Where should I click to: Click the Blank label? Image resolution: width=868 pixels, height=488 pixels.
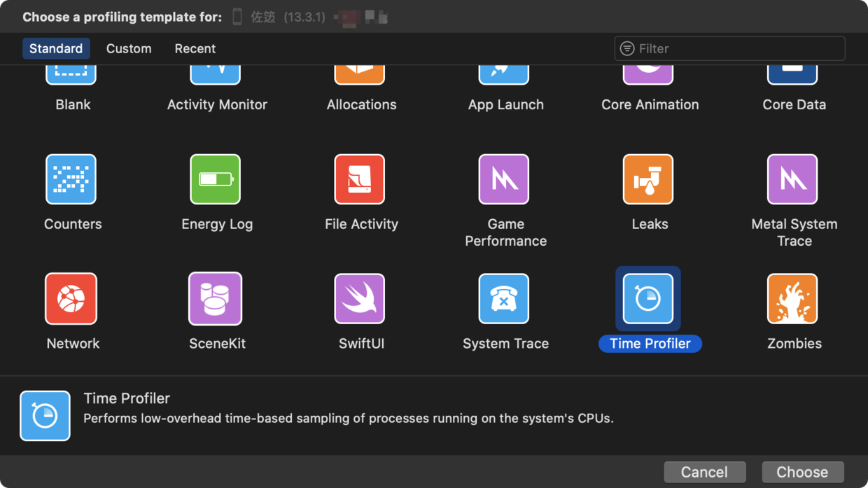(x=73, y=104)
